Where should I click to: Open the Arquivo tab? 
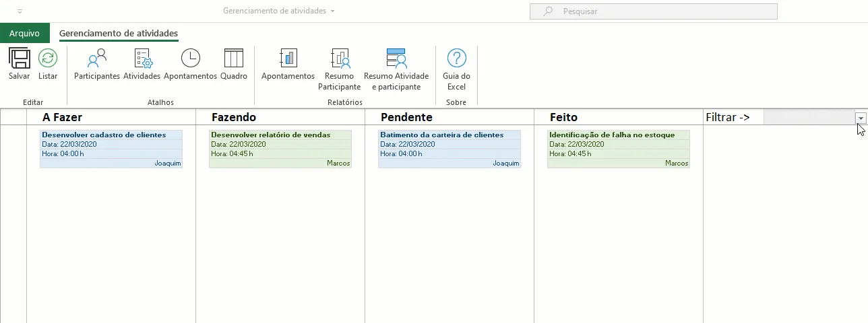pyautogui.click(x=25, y=33)
